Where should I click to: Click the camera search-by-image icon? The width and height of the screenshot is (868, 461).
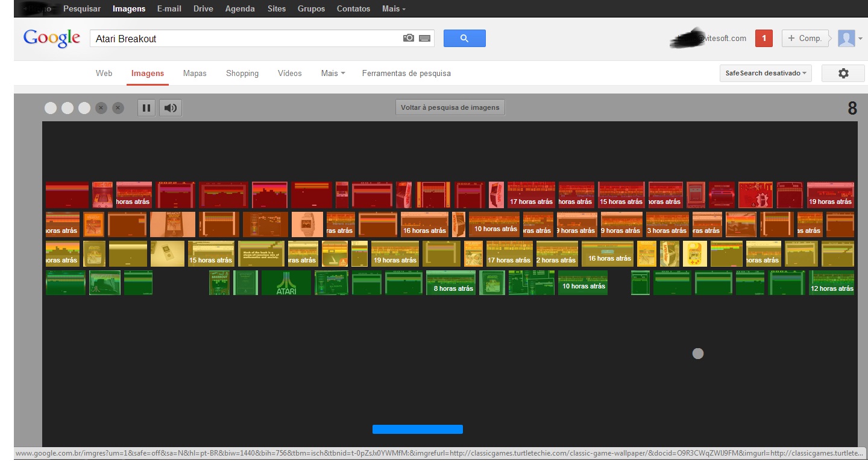pyautogui.click(x=409, y=38)
